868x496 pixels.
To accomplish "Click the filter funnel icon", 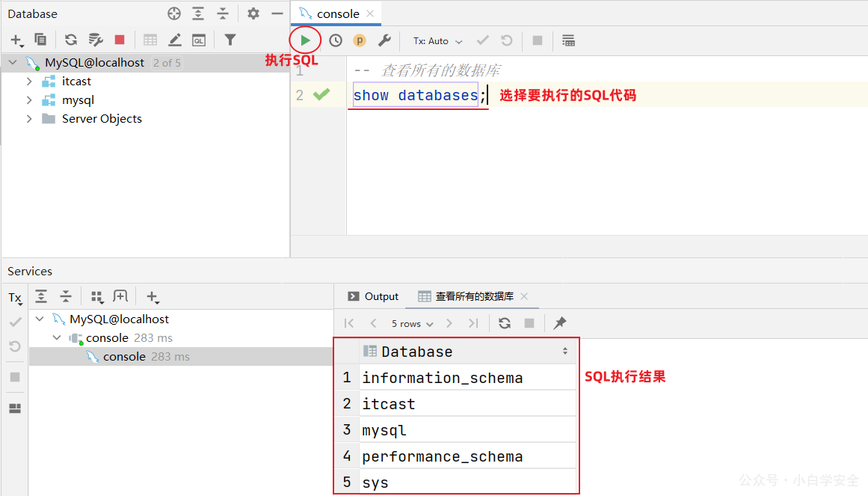I will (x=230, y=40).
